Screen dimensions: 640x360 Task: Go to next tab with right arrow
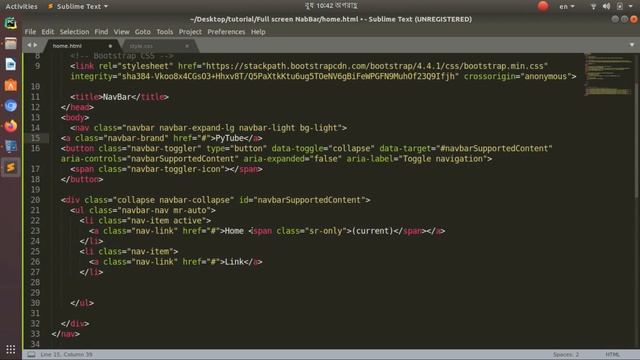36,45
